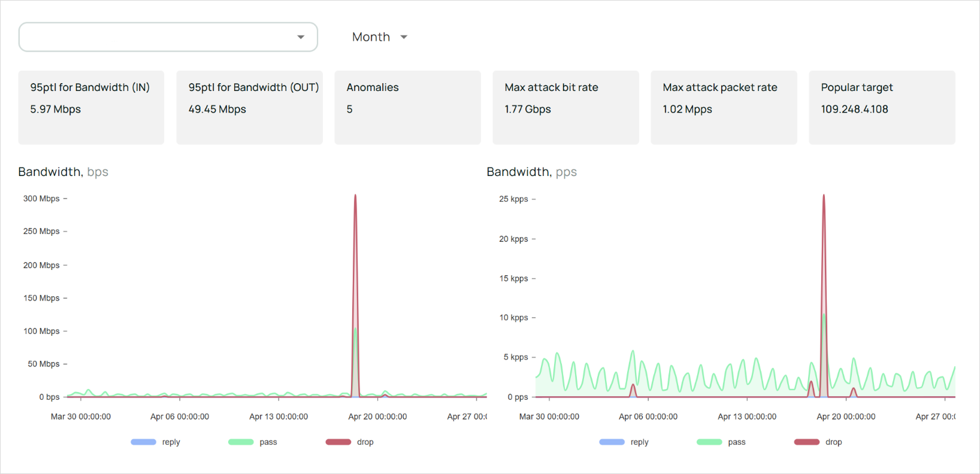Click the drop spike peak in bps chart
980x474 pixels.
click(355, 195)
